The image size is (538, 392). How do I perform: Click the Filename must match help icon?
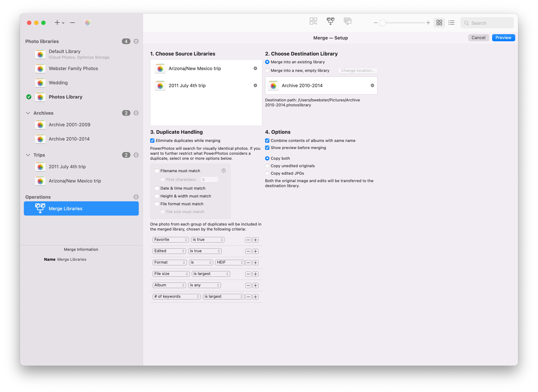point(223,171)
